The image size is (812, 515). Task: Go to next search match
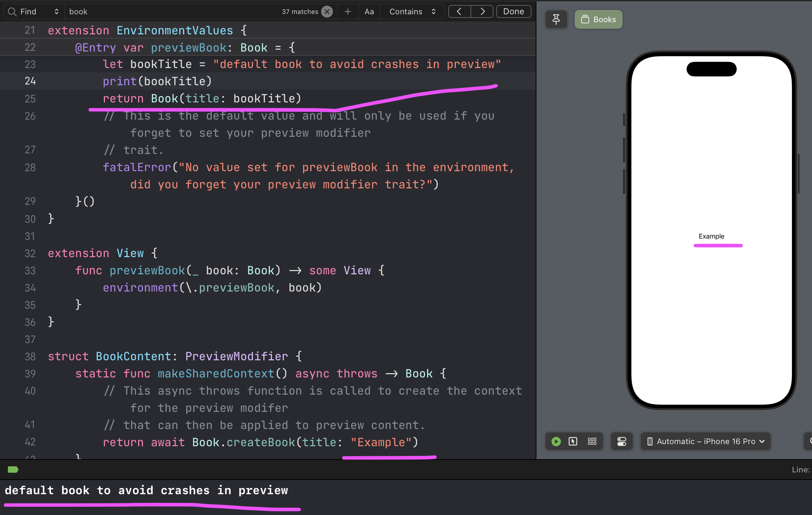pyautogui.click(x=482, y=11)
